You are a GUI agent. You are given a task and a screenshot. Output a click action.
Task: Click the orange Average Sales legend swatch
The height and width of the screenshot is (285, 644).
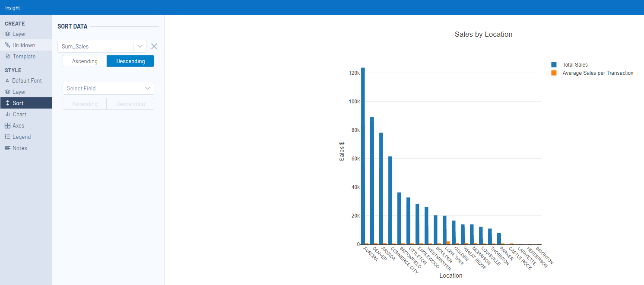(553, 73)
